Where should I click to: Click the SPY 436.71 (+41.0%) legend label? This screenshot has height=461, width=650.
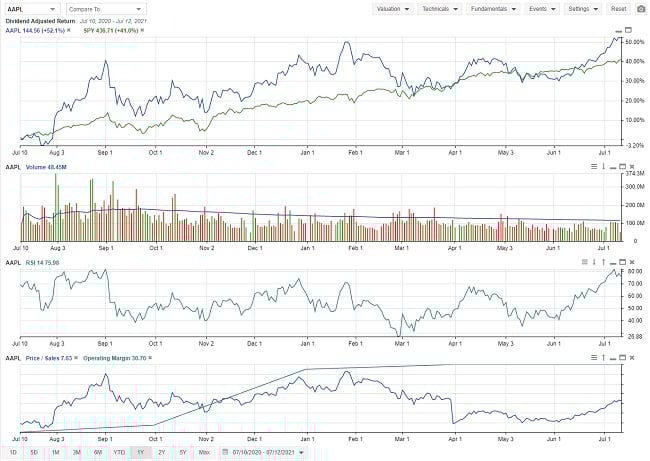pyautogui.click(x=111, y=30)
